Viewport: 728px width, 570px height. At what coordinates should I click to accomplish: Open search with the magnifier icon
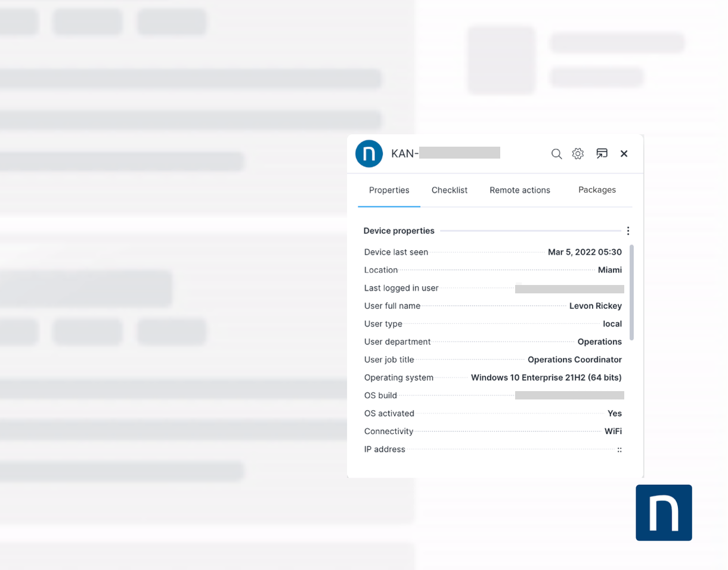point(556,154)
